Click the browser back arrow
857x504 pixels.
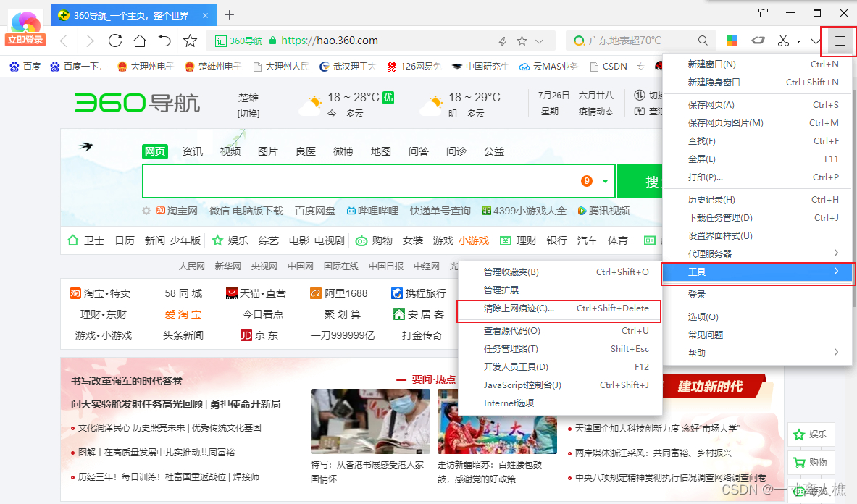(x=64, y=41)
